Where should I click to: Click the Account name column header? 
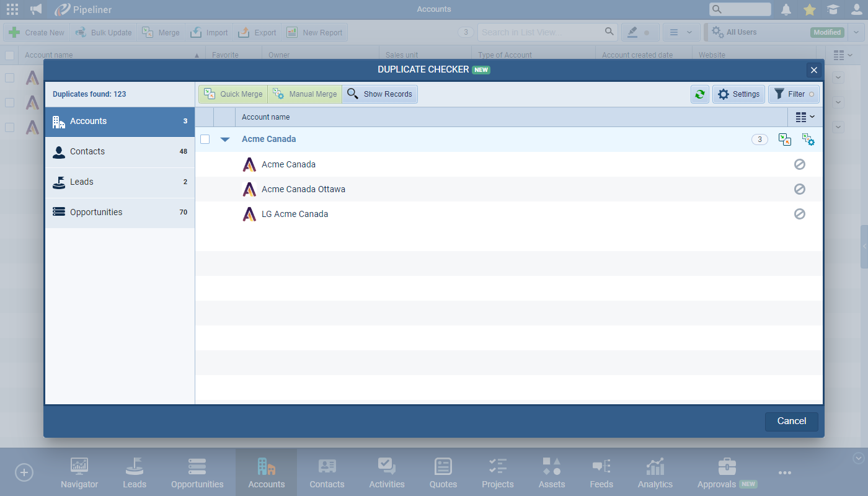tap(266, 117)
